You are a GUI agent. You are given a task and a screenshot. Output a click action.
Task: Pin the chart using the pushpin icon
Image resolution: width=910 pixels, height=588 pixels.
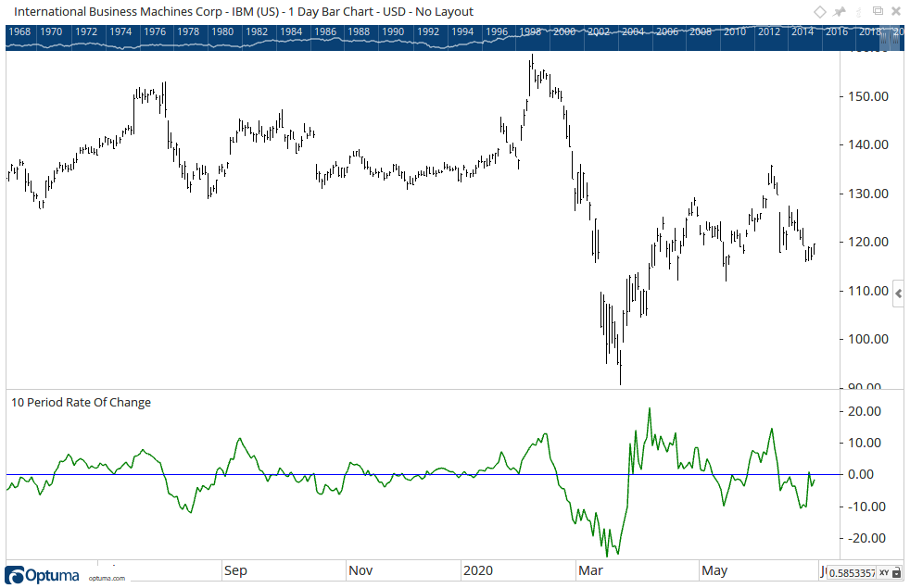click(x=840, y=12)
